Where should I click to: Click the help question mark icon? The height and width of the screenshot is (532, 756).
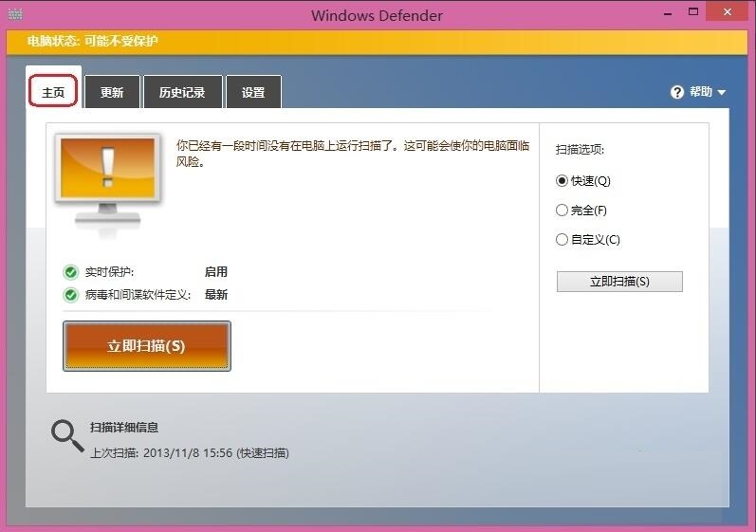(677, 92)
